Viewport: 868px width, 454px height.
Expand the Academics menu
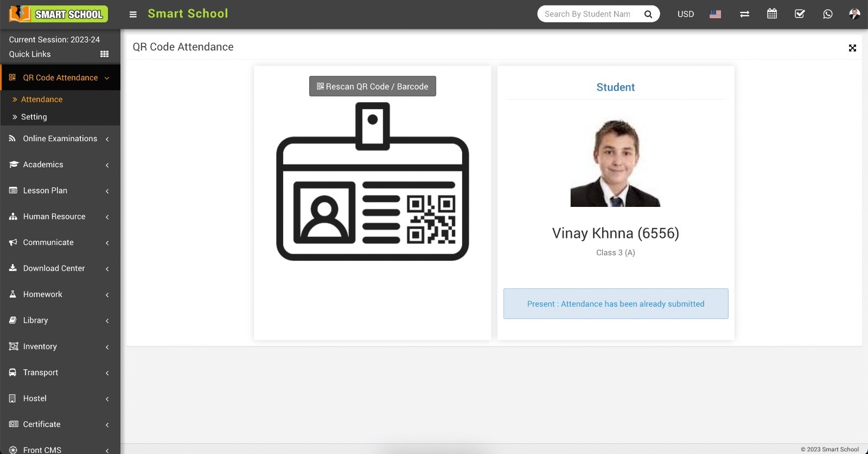pos(60,165)
